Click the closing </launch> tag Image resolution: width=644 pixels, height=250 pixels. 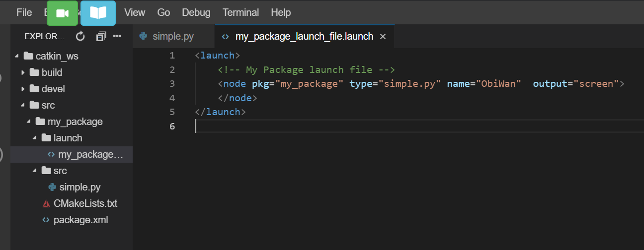pos(220,112)
